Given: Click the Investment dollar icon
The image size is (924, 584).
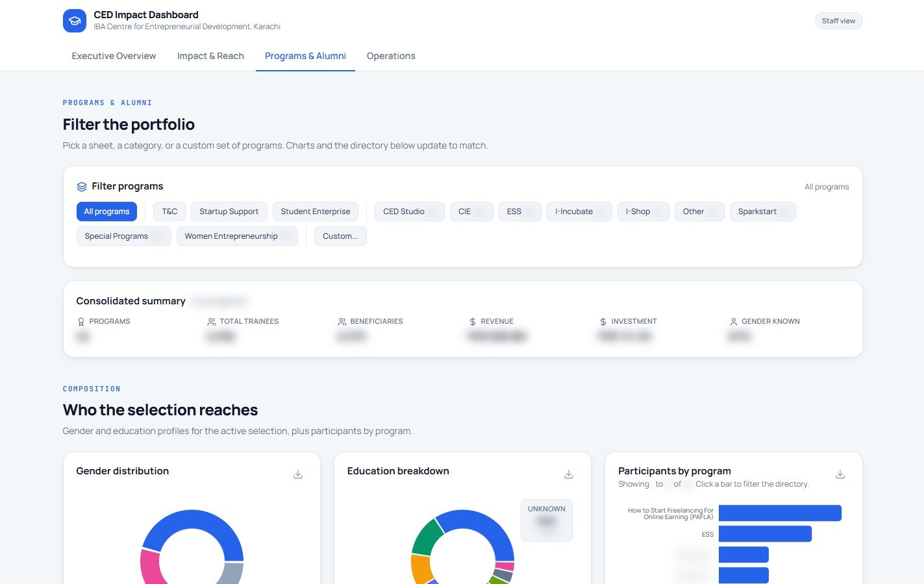Looking at the screenshot, I should 603,322.
